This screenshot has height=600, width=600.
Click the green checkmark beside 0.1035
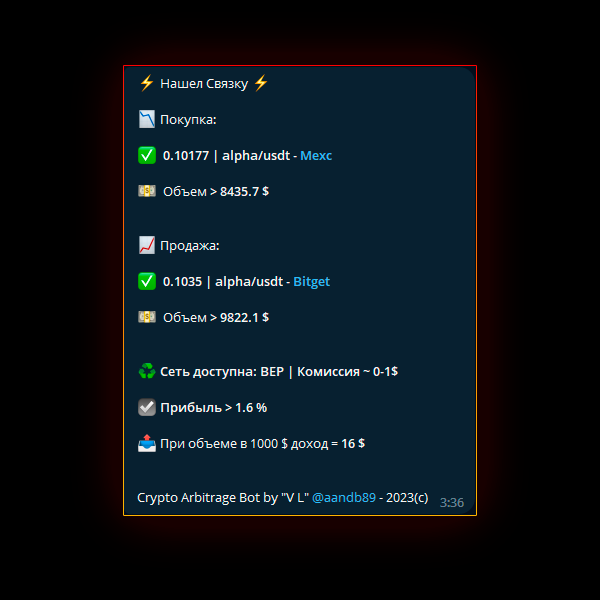coord(147,281)
